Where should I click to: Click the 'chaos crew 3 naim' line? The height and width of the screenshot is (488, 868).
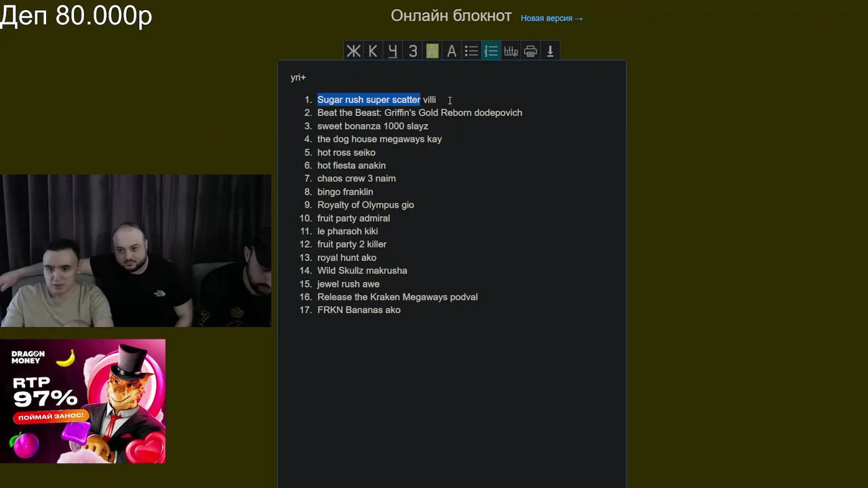tap(357, 178)
